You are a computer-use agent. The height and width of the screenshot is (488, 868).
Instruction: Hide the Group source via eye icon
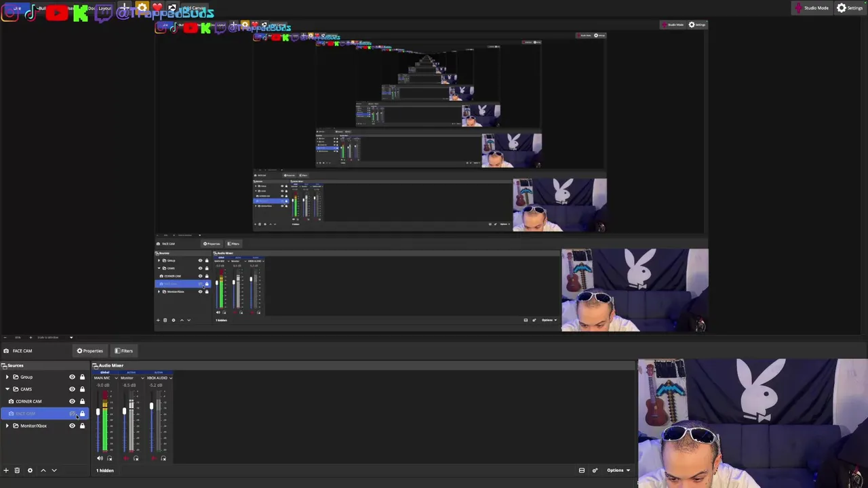click(72, 377)
